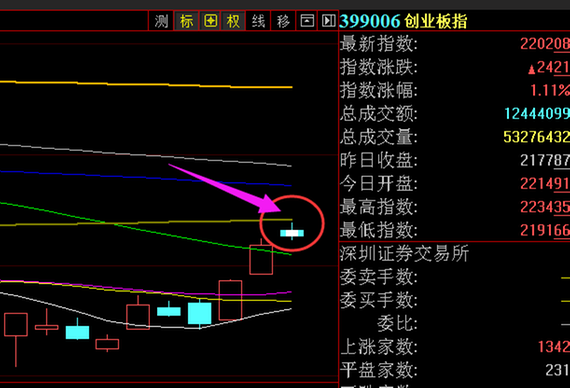The height and width of the screenshot is (388, 570).
Task: Click the 总成交量 yellow value
Action: pos(537,137)
